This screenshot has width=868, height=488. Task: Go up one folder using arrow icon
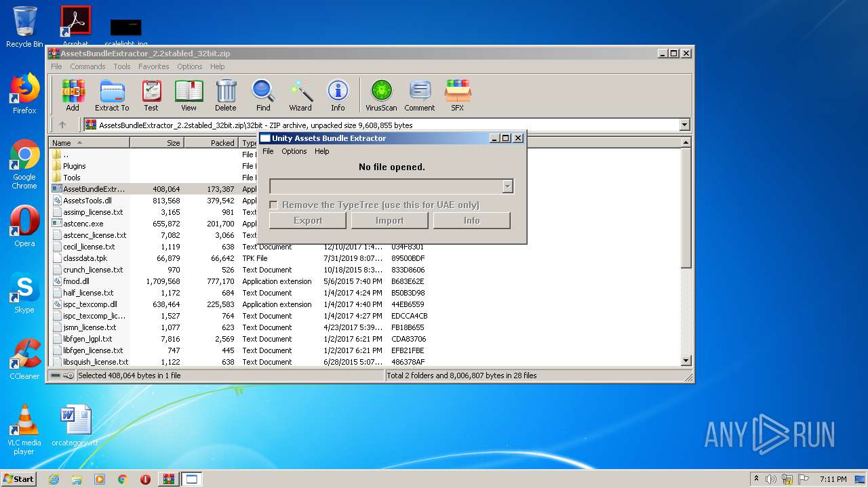point(62,125)
